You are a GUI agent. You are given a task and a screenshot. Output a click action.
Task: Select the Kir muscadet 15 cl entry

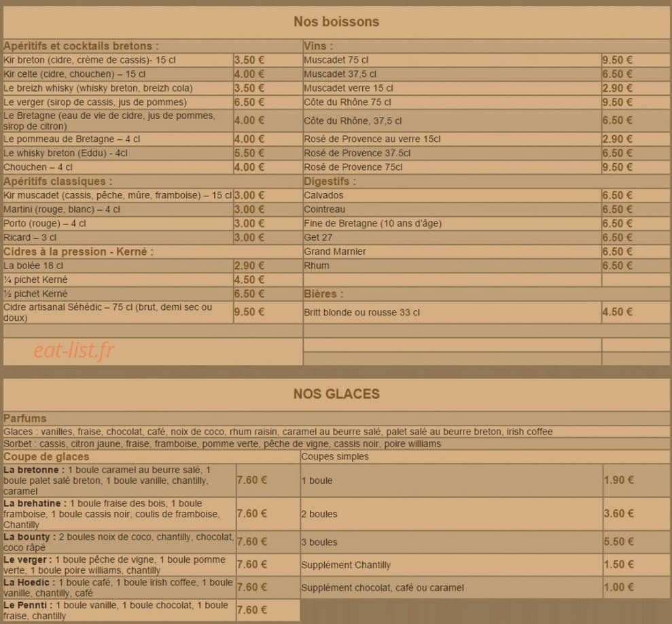tap(118, 196)
